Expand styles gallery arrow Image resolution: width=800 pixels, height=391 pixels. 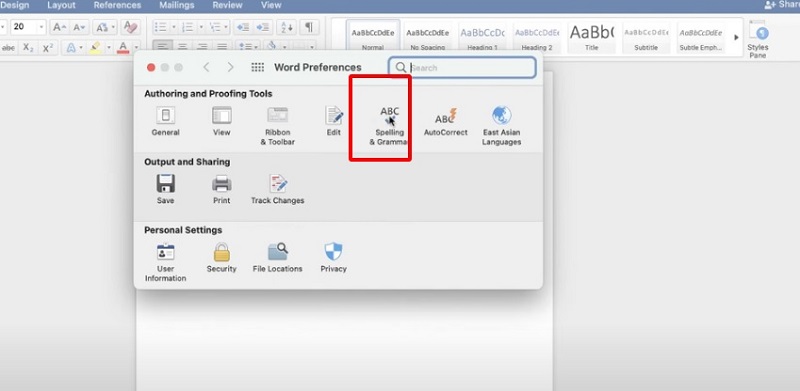pos(736,37)
